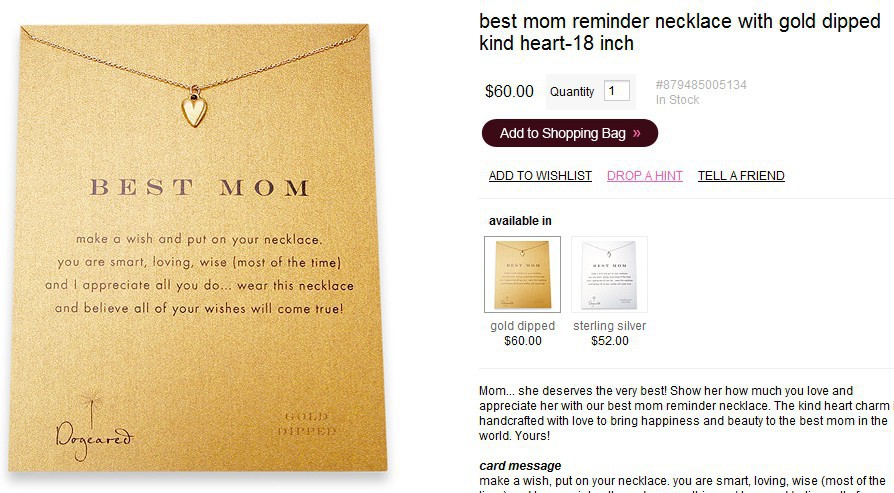Click the Dogeared logo on the card
894x493 pixels.
point(93,429)
